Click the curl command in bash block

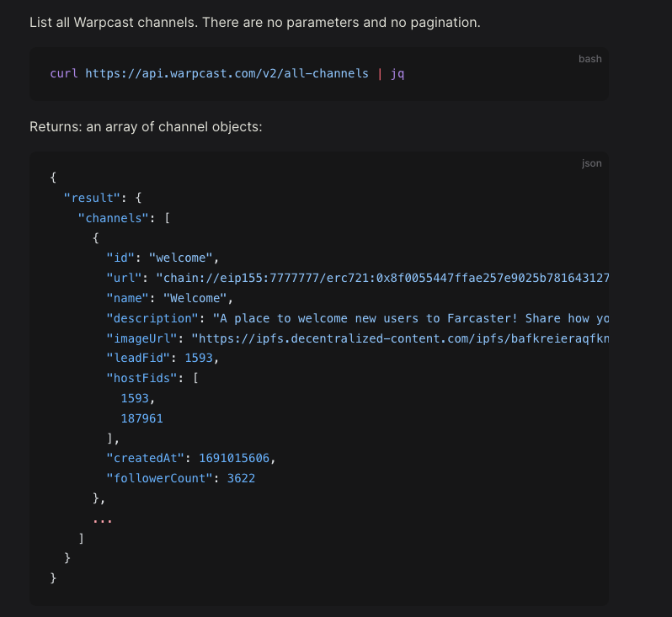(x=227, y=74)
